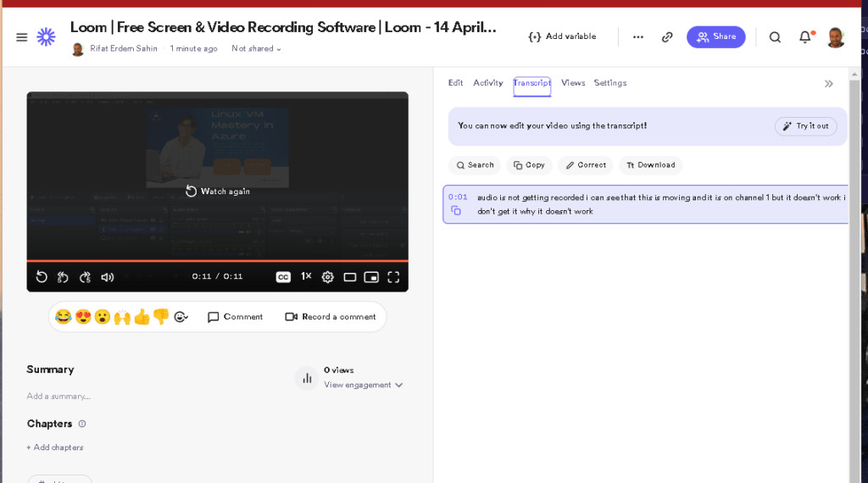Viewport: 868px width, 483px height.
Task: Click the video title text
Action: [x=283, y=27]
